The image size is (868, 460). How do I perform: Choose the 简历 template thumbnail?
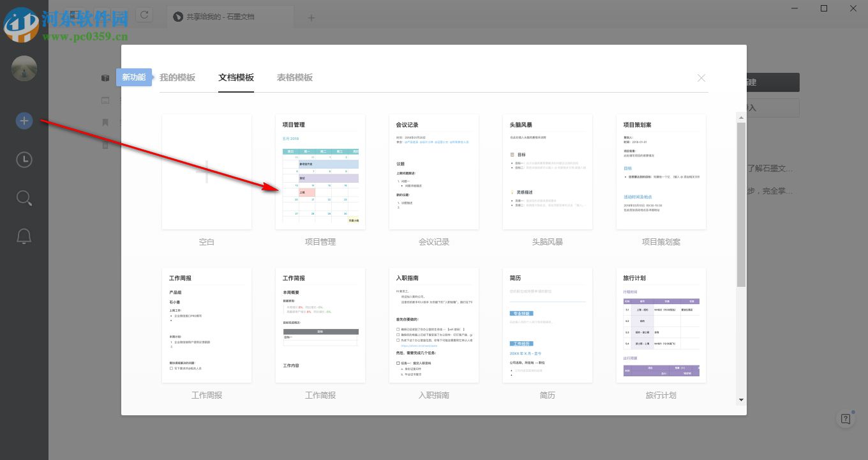[548, 325]
